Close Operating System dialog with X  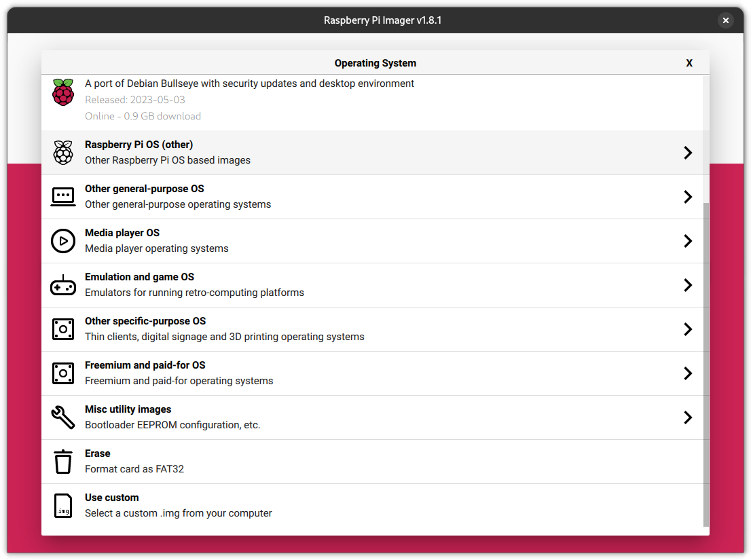689,63
